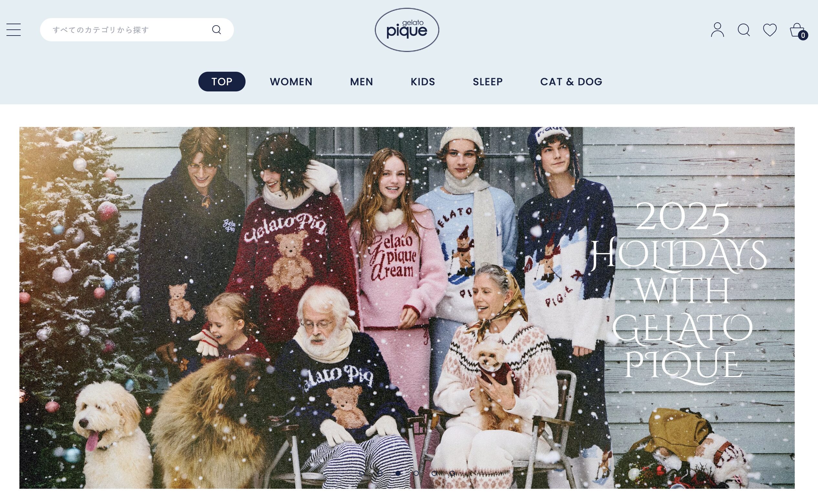This screenshot has width=818, height=504.
Task: Click the gelato pique logo
Action: (407, 30)
